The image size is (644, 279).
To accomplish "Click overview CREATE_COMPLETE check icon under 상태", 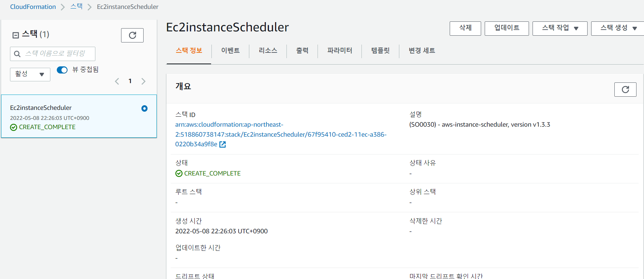I will coord(179,173).
